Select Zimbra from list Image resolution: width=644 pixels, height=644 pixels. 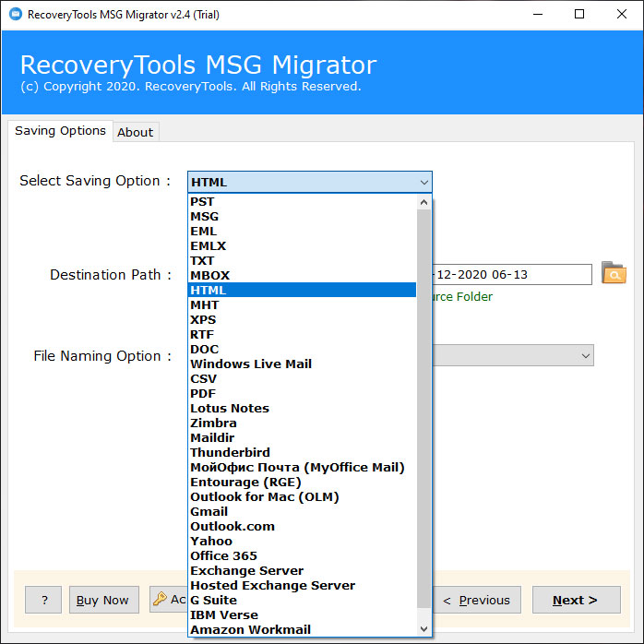click(302, 423)
